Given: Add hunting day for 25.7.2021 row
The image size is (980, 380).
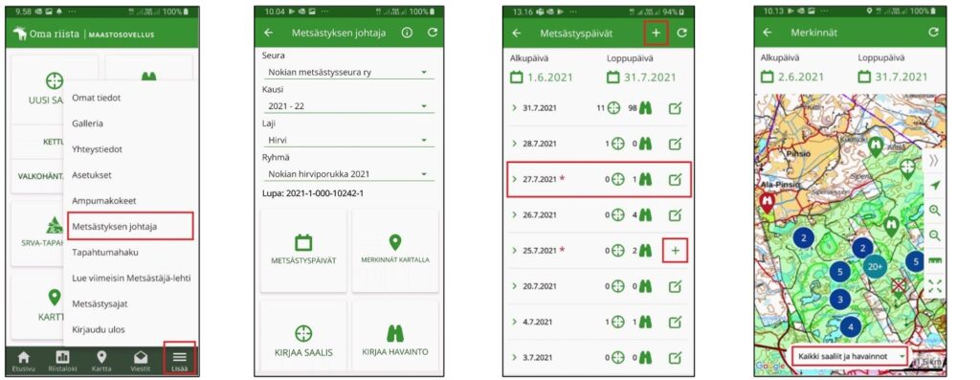Looking at the screenshot, I should click(675, 251).
